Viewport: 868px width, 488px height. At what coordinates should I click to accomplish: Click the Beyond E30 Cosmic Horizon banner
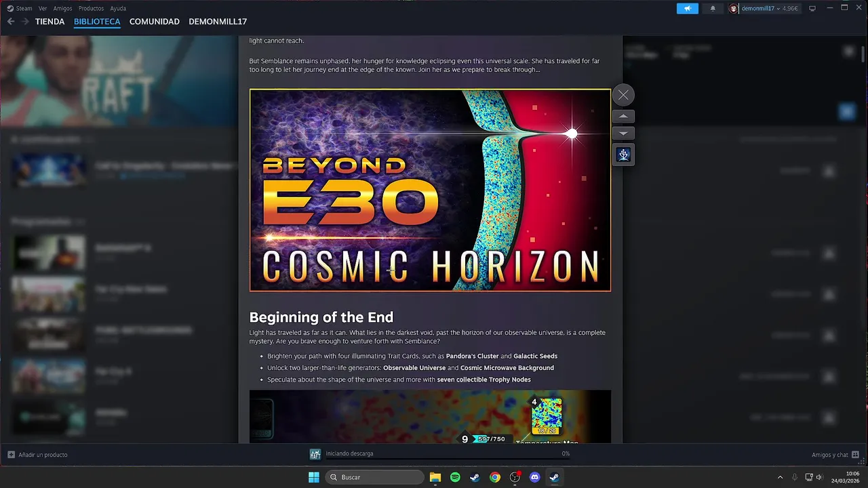(x=430, y=190)
